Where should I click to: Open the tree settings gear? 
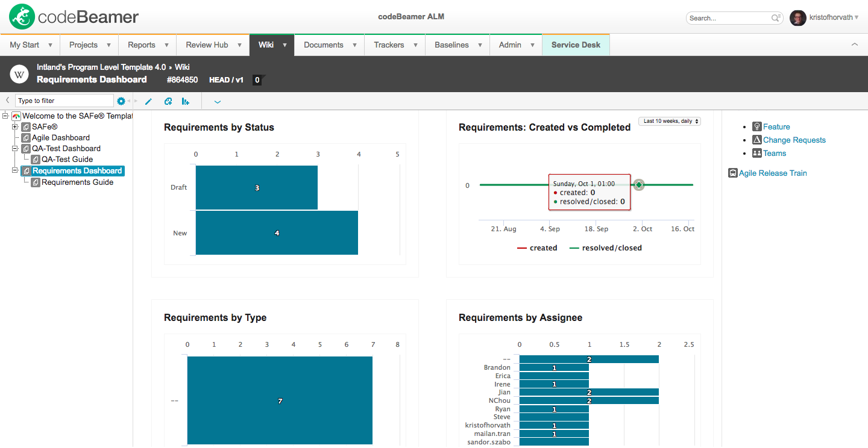121,101
